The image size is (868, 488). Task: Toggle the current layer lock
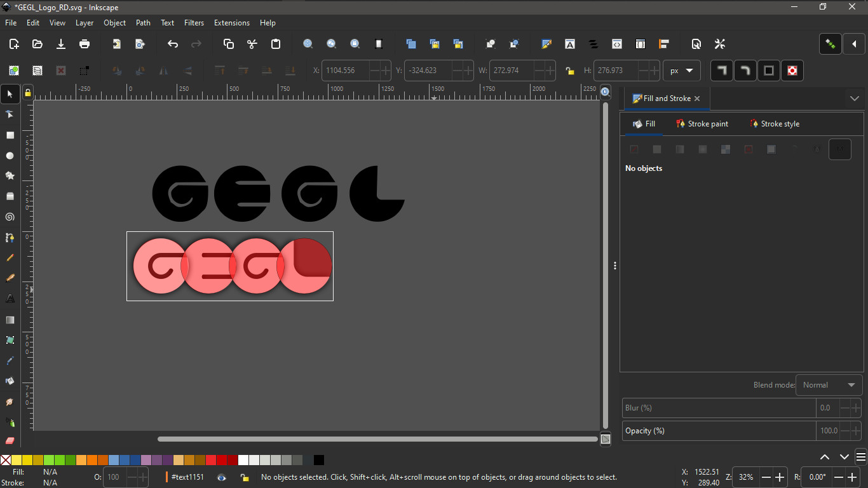point(244,477)
